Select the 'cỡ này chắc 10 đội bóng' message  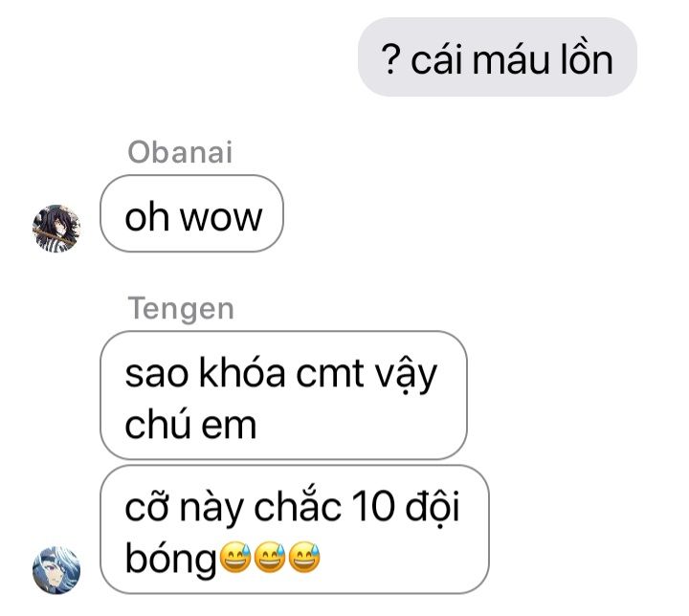pyautogui.click(x=295, y=530)
